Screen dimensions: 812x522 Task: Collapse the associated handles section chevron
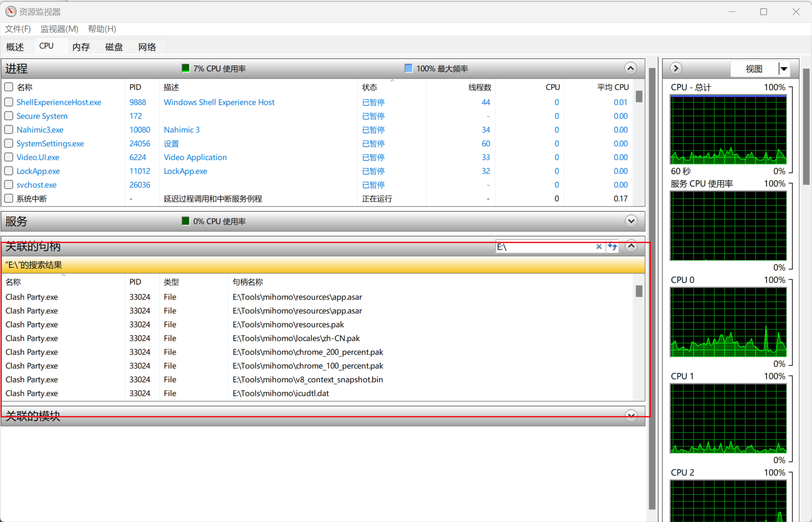631,246
